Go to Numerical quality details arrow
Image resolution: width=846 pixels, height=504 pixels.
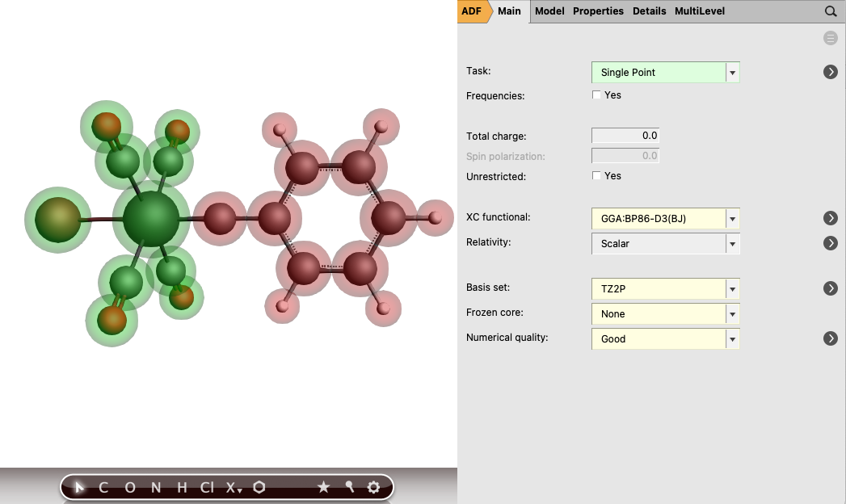(831, 338)
